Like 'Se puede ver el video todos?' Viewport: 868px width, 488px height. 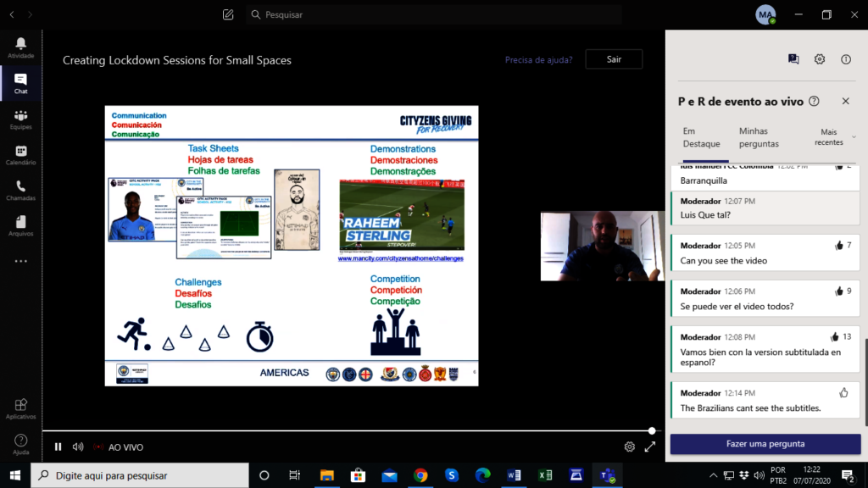(838, 291)
